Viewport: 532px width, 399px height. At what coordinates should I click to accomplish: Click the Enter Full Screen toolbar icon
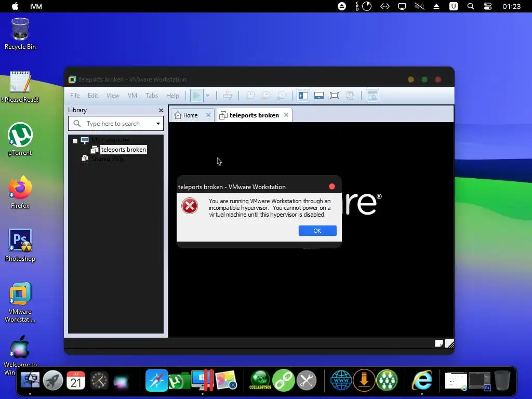point(335,96)
